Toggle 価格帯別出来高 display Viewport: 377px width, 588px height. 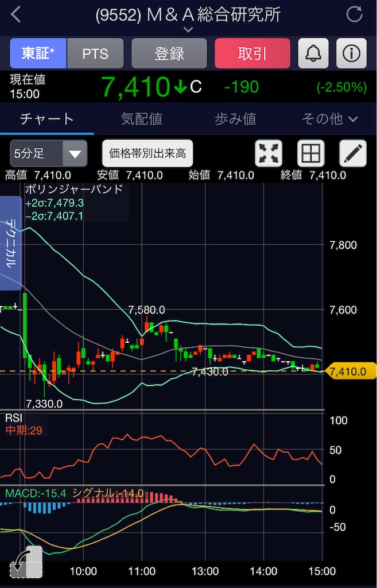tap(147, 153)
